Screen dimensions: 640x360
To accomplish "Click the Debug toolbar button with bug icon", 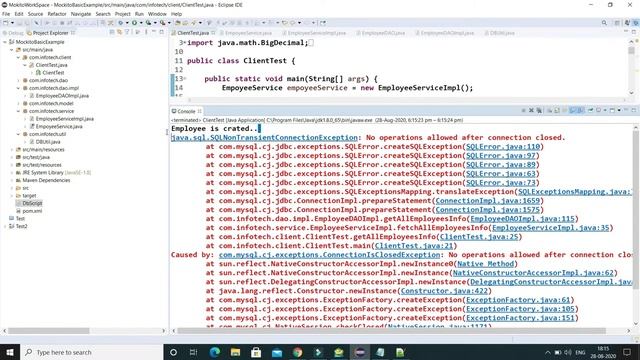I will click(121, 23).
